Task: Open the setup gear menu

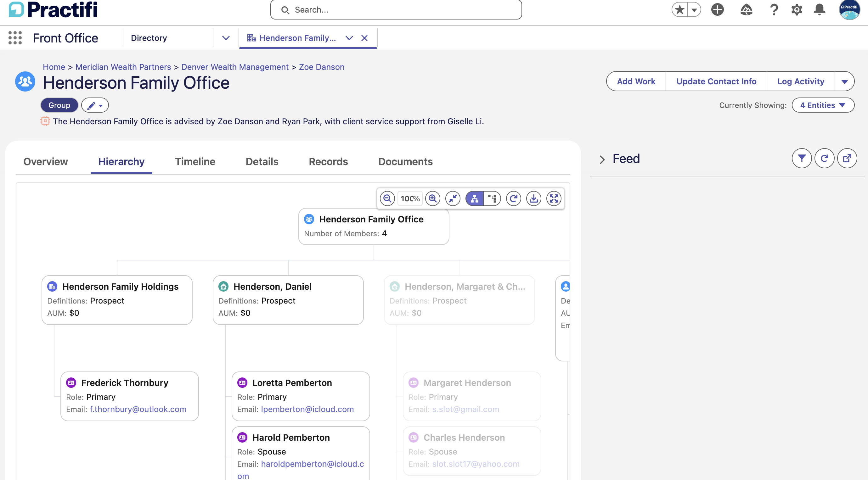Action: click(797, 9)
